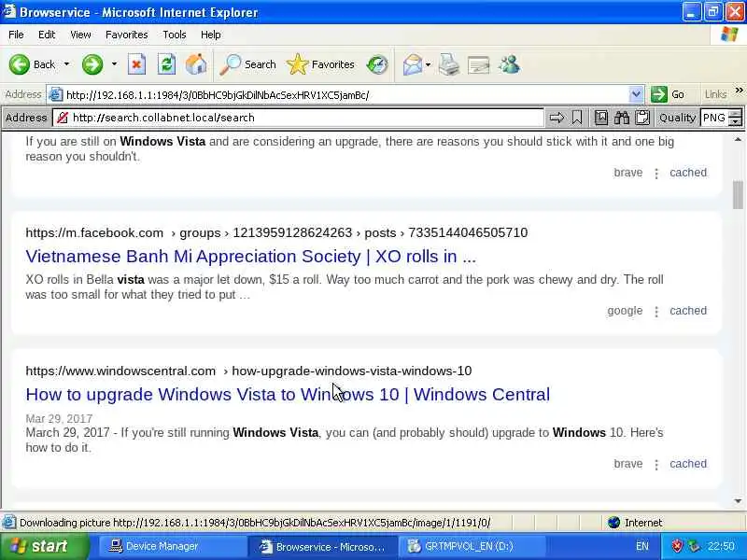Screen dimensions: 747x560
Task: Click the red security shield tray icon
Action: [x=676, y=546]
